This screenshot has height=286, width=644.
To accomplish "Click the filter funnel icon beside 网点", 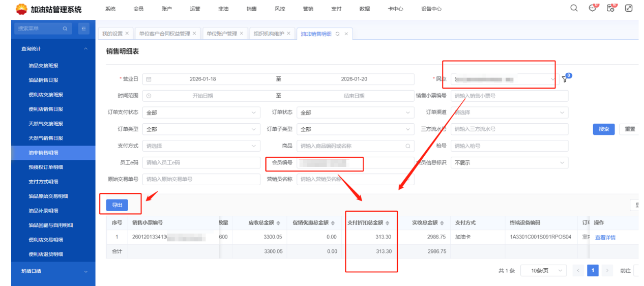I will [x=564, y=79].
